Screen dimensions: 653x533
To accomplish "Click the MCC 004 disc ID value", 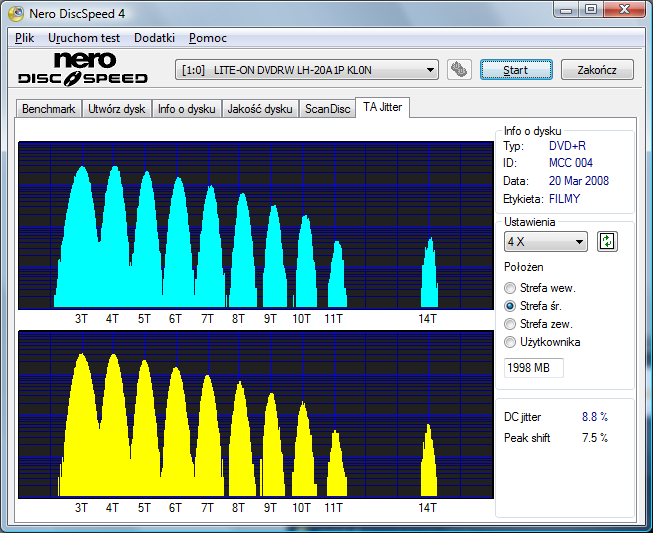I will (571, 163).
